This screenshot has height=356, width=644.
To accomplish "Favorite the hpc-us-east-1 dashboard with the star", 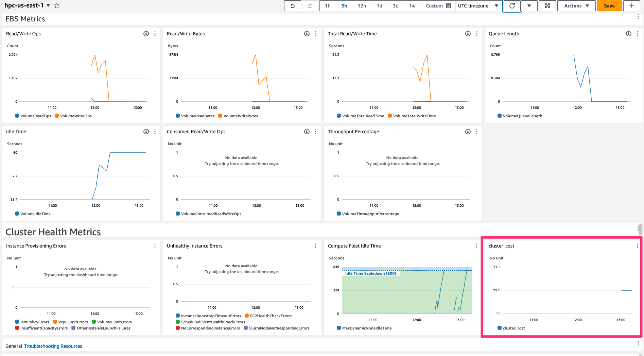I will tap(57, 5).
